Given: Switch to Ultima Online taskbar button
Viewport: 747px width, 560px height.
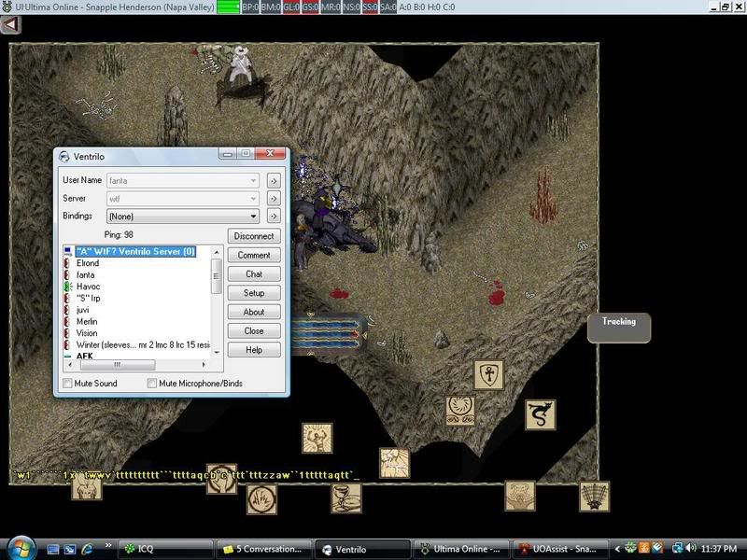Looking at the screenshot, I should coord(461,549).
